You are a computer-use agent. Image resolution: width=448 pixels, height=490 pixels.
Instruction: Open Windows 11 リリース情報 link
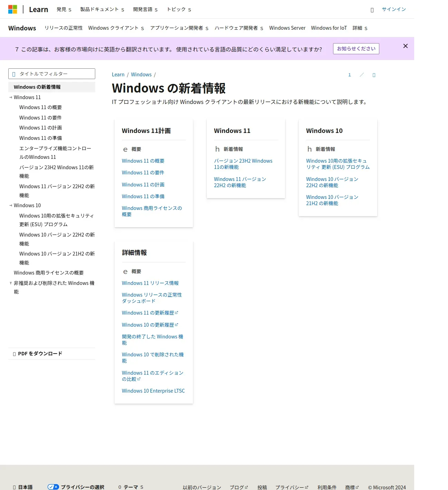150,283
